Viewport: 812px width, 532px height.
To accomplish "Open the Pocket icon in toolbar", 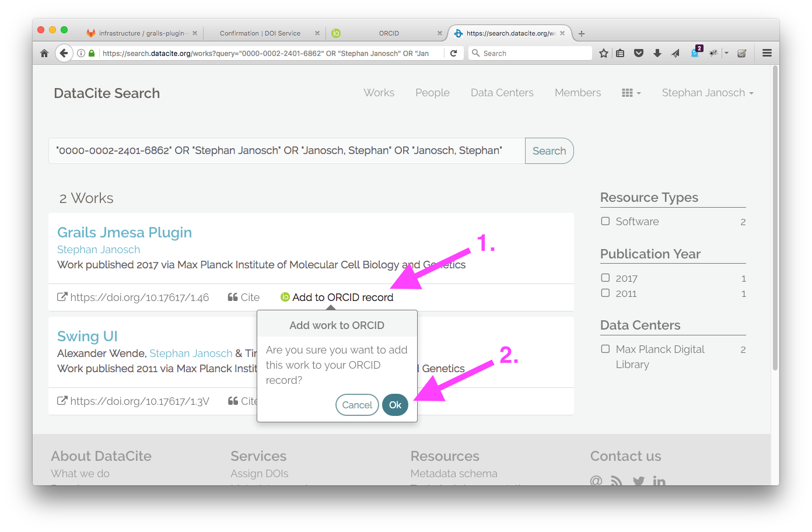I will click(639, 53).
